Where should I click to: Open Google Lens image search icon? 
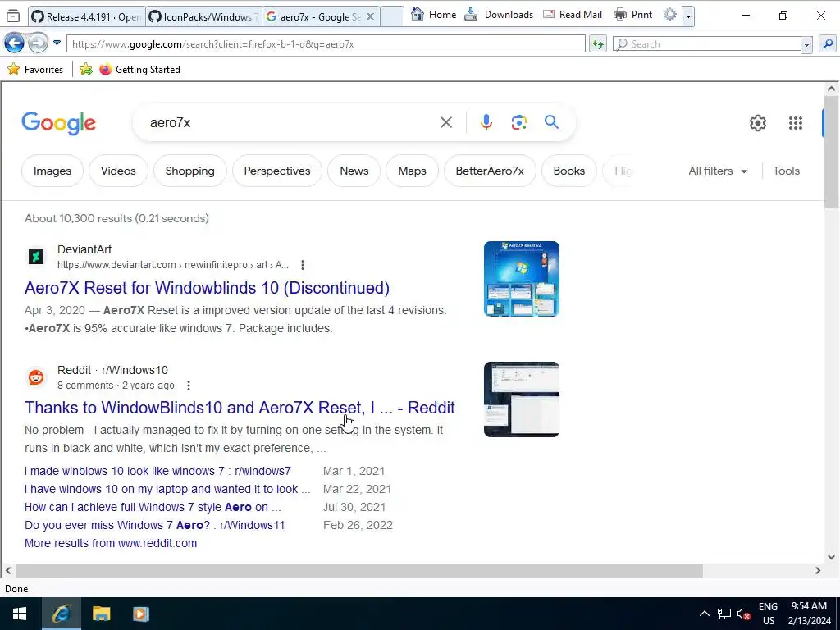(518, 123)
